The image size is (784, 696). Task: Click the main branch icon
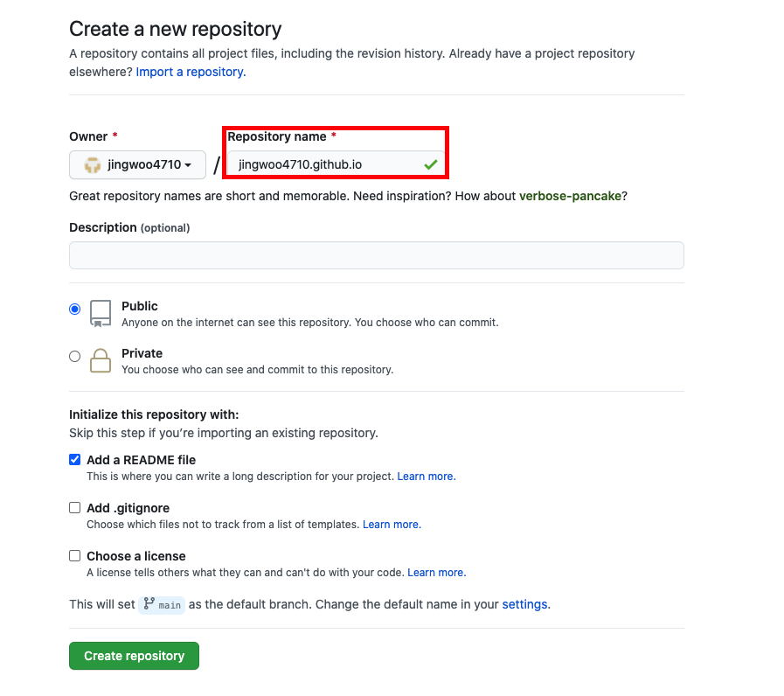coord(149,604)
